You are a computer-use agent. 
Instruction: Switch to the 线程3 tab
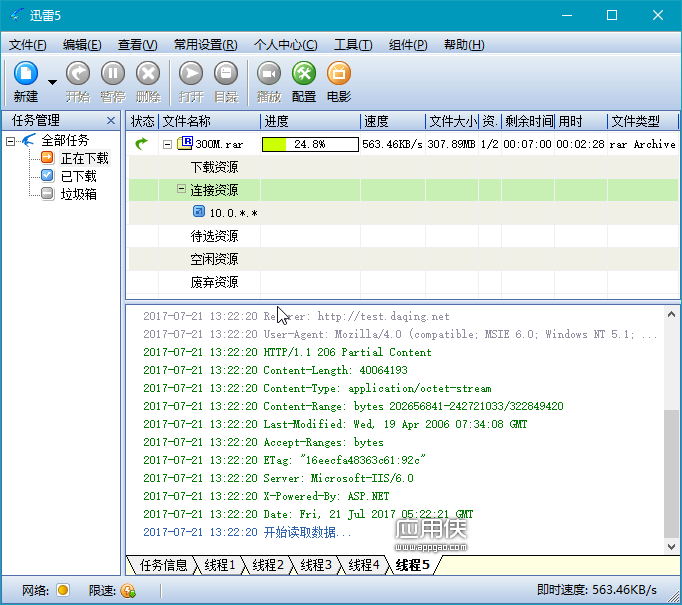coord(316,565)
